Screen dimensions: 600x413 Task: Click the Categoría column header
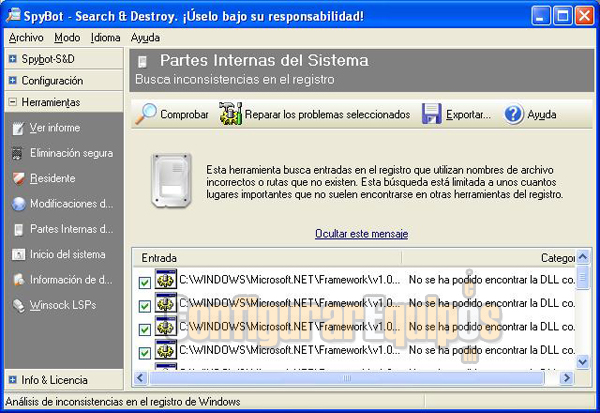coord(489,258)
